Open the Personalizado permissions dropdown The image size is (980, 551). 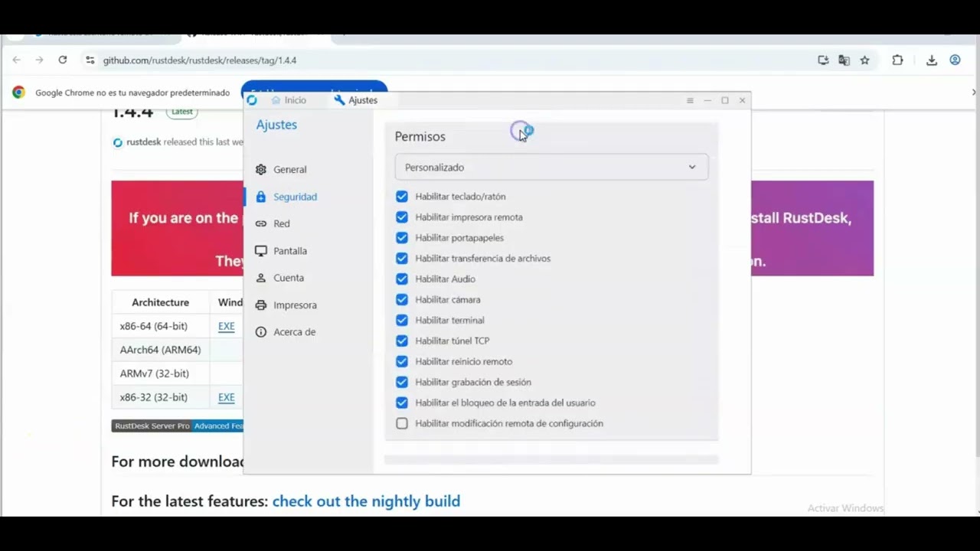551,168
